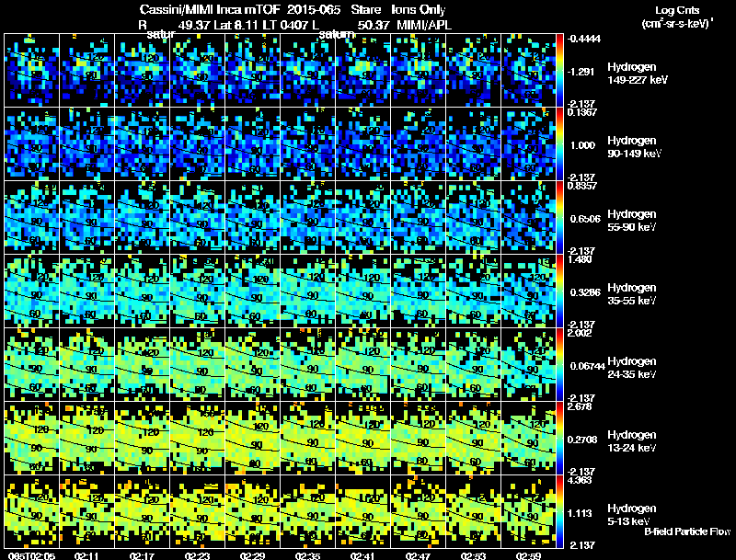Open the 149-227 keV panel in 02:05 column
Image resolution: width=736 pixels, height=560 pixels.
pos(31,70)
